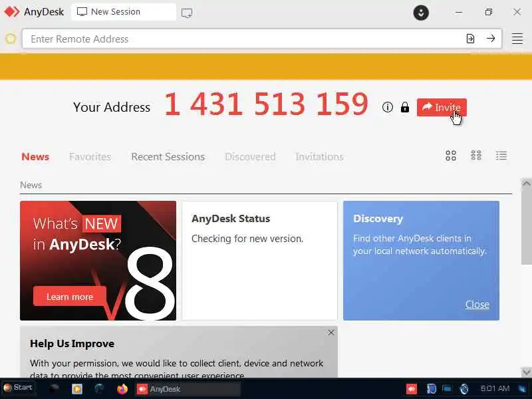Click the address number 1 431 513 159
532x399 pixels.
click(x=267, y=104)
